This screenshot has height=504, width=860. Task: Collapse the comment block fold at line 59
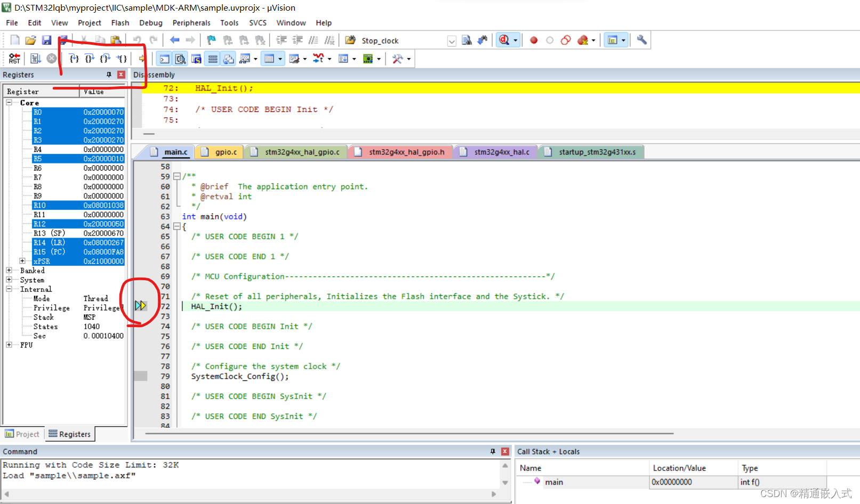tap(176, 176)
